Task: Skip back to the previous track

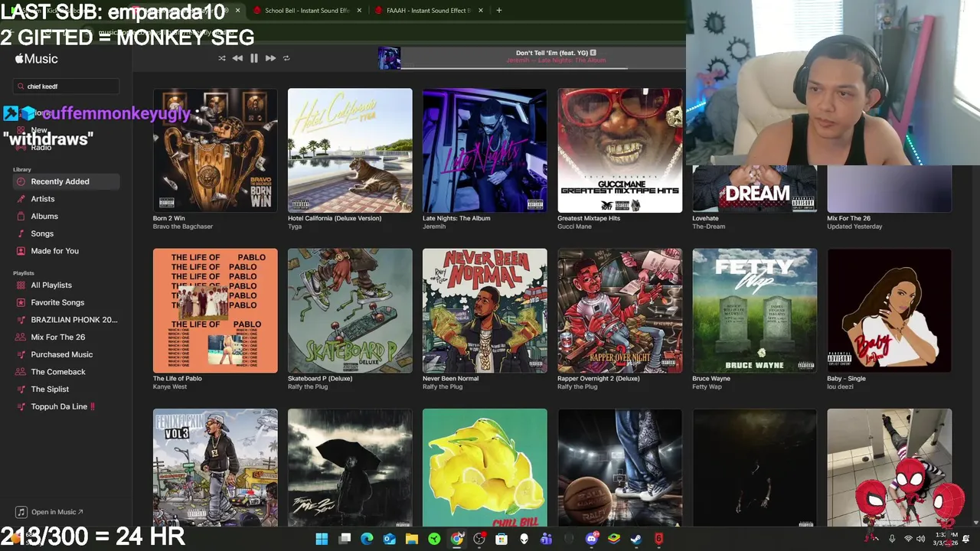Action: [x=237, y=58]
